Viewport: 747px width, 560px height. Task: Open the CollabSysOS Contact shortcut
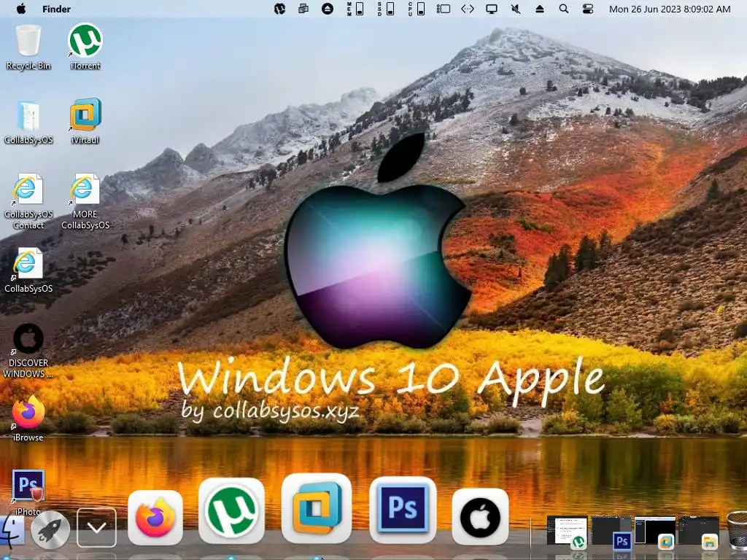coord(28,202)
